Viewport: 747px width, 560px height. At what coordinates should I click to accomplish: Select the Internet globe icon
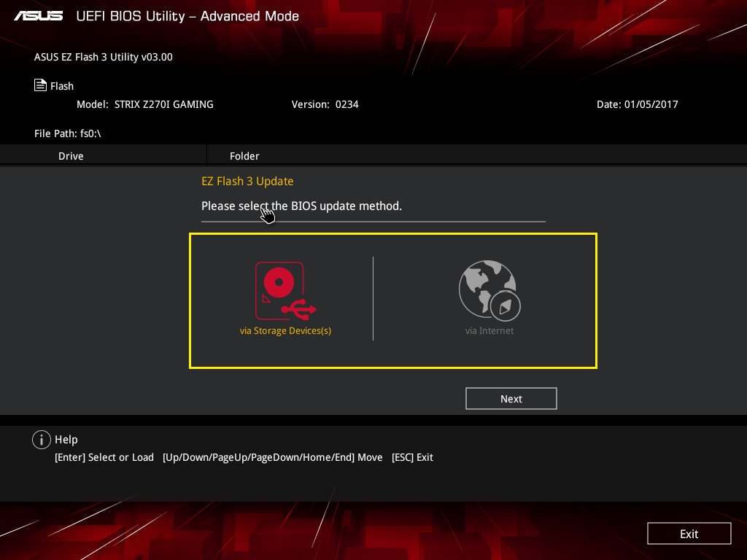coord(489,290)
